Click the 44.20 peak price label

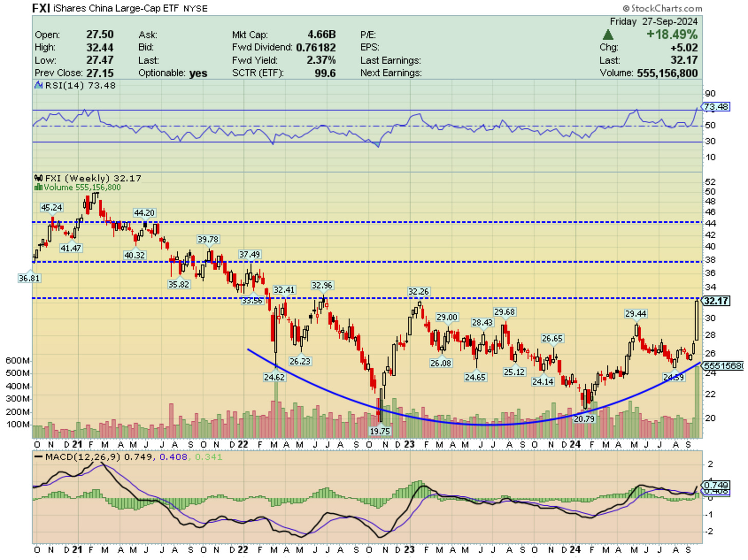point(144,213)
